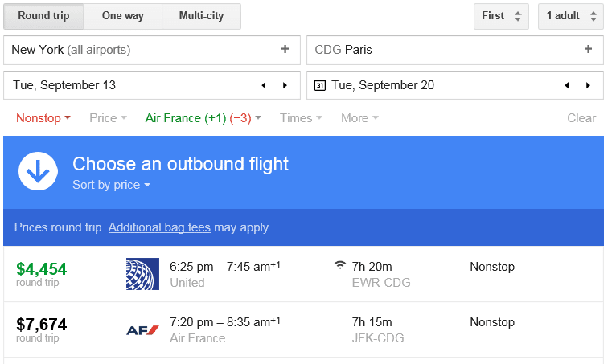616x364 pixels.
Task: Select the One way trip type
Action: (121, 16)
